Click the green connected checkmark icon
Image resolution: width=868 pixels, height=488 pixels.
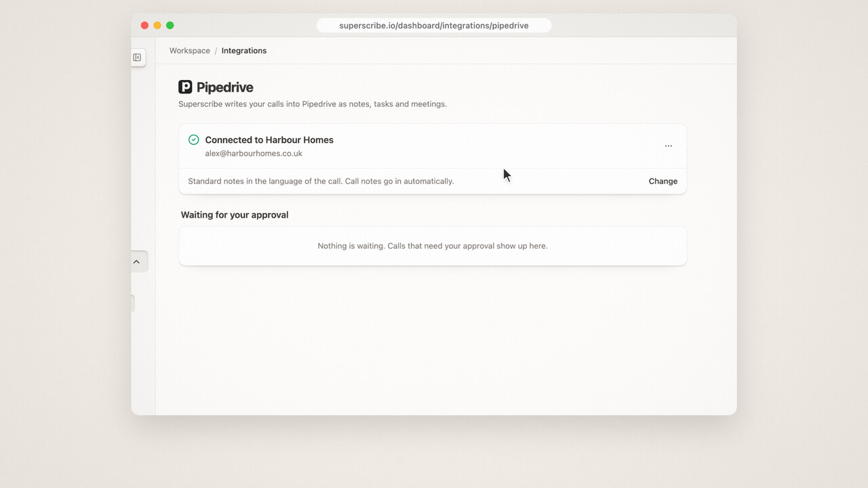pos(193,140)
